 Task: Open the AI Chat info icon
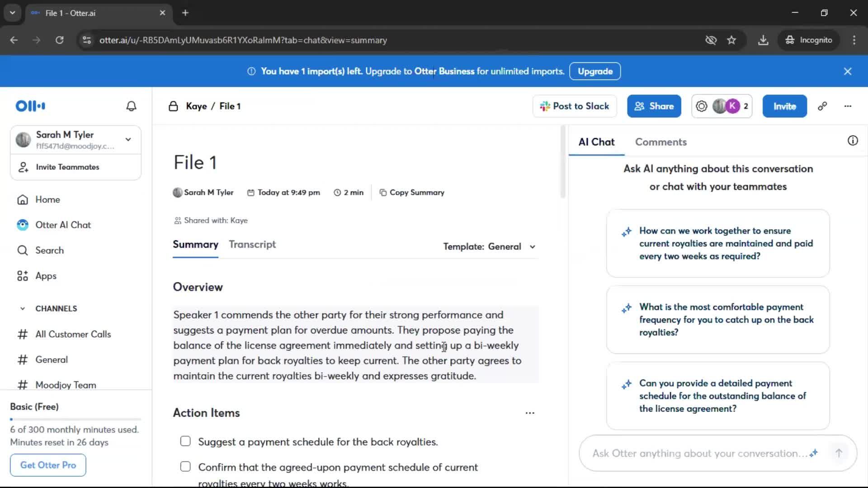click(x=853, y=141)
